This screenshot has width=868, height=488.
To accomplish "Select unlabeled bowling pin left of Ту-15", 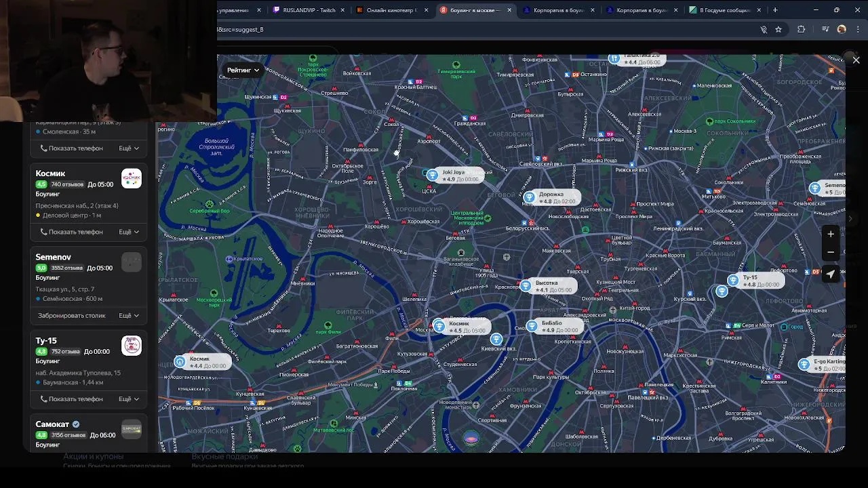I will 722,291.
